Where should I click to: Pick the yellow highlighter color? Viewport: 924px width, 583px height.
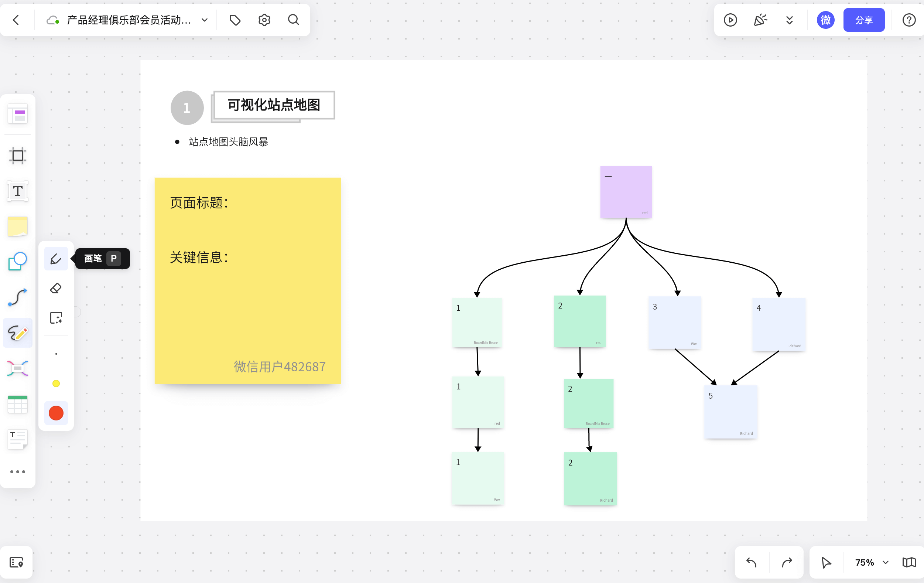56,383
